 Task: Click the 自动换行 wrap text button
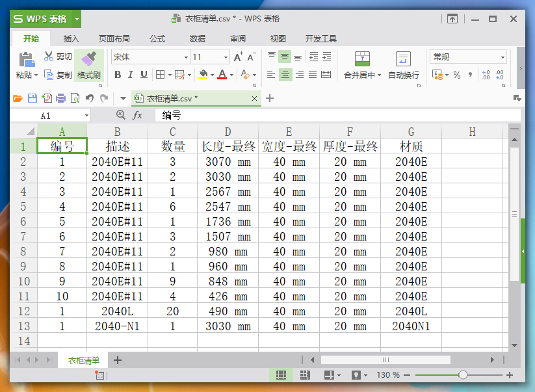[x=404, y=66]
